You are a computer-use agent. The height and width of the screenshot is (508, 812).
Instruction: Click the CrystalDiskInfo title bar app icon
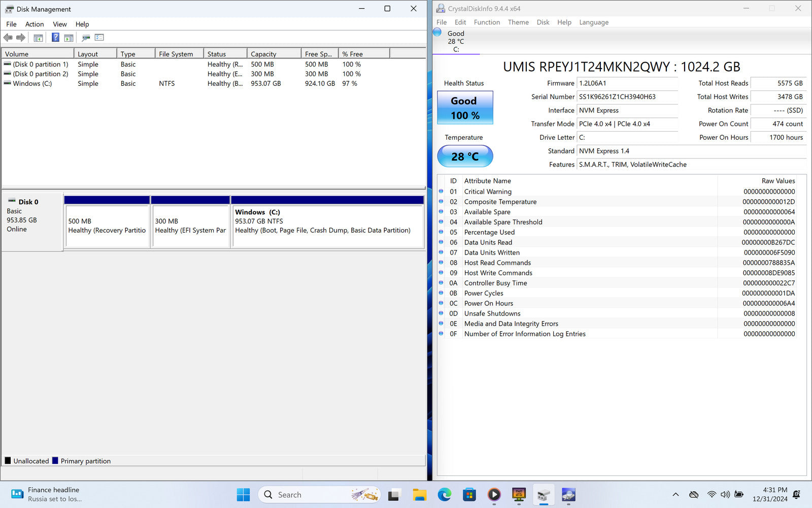[441, 9]
